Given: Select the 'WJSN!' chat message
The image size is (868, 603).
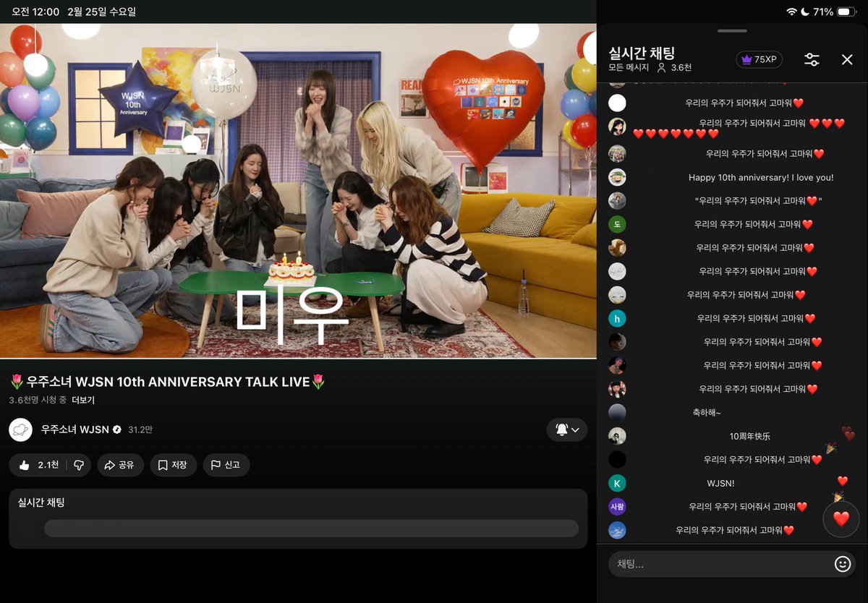Looking at the screenshot, I should (x=720, y=483).
